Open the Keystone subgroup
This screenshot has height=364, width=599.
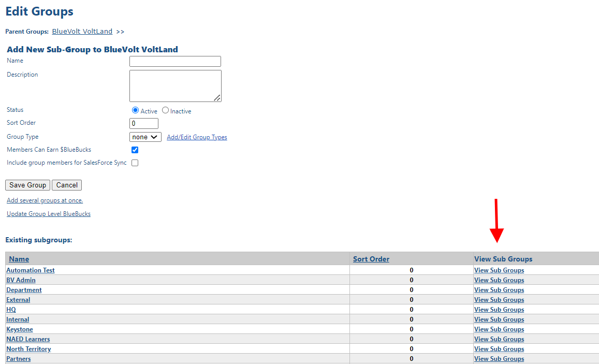19,329
